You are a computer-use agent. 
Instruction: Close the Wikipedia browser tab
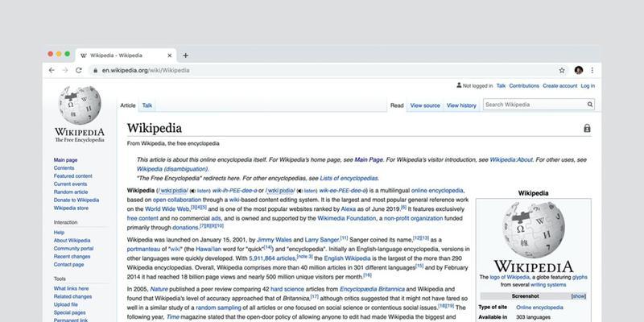pos(170,56)
